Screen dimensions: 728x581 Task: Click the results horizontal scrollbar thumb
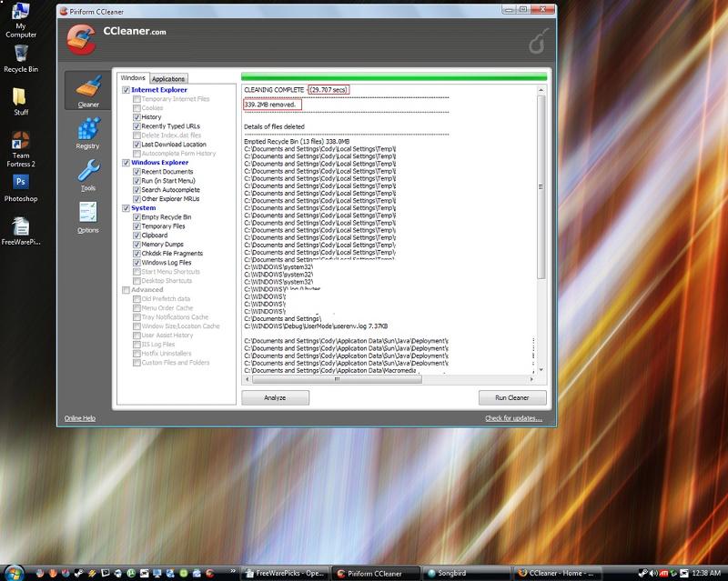pos(337,379)
